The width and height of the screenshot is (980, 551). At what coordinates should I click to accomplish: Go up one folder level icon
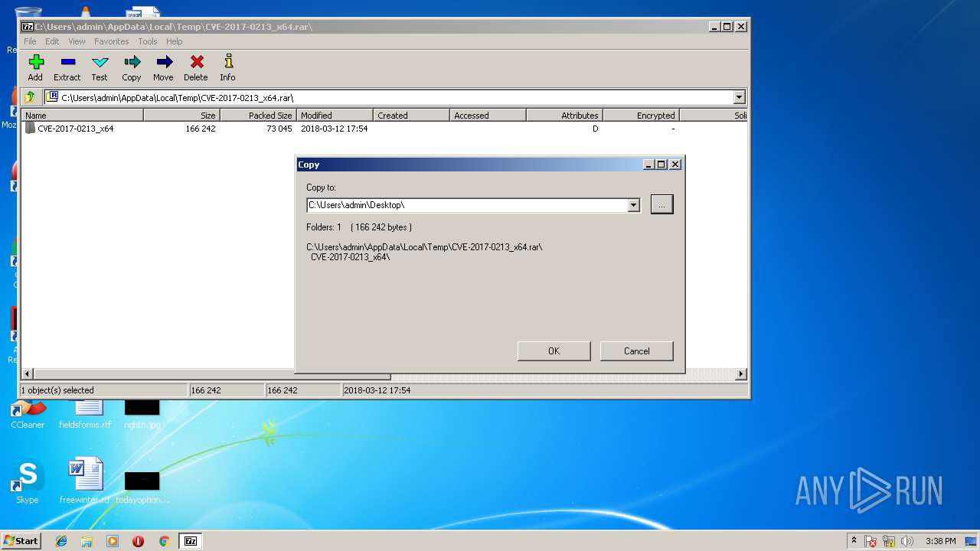coord(30,97)
